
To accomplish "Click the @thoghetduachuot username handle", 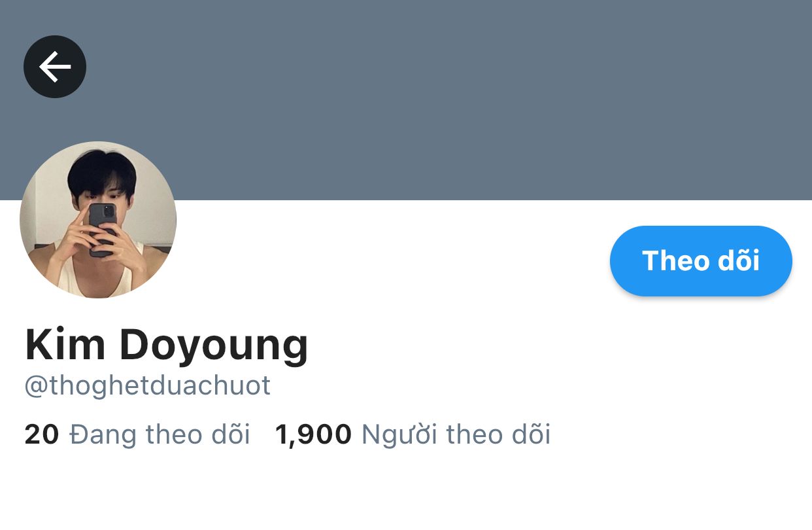I will point(148,386).
